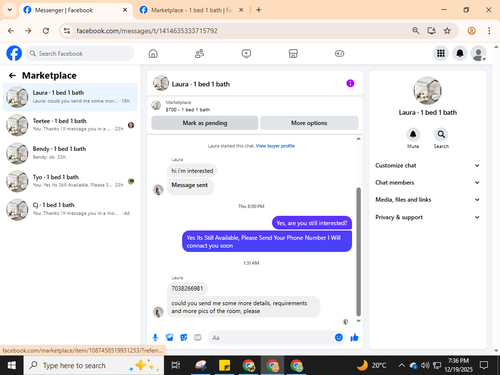
Task: Choose a GIF icon
Action: tap(198, 338)
